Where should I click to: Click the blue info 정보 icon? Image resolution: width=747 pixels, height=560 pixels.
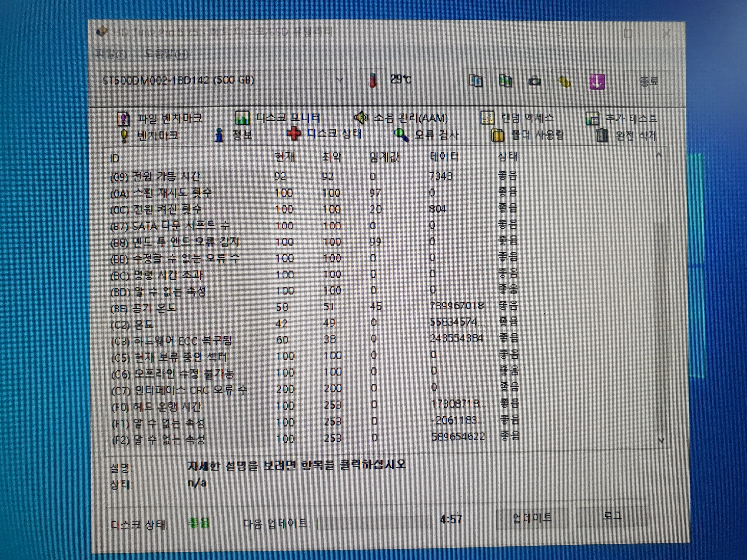[219, 135]
